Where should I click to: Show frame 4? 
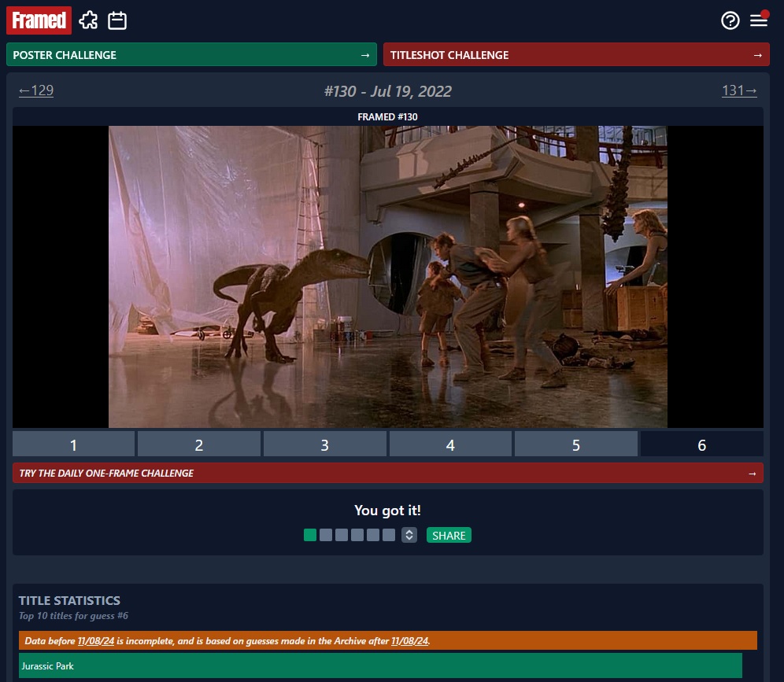click(450, 444)
